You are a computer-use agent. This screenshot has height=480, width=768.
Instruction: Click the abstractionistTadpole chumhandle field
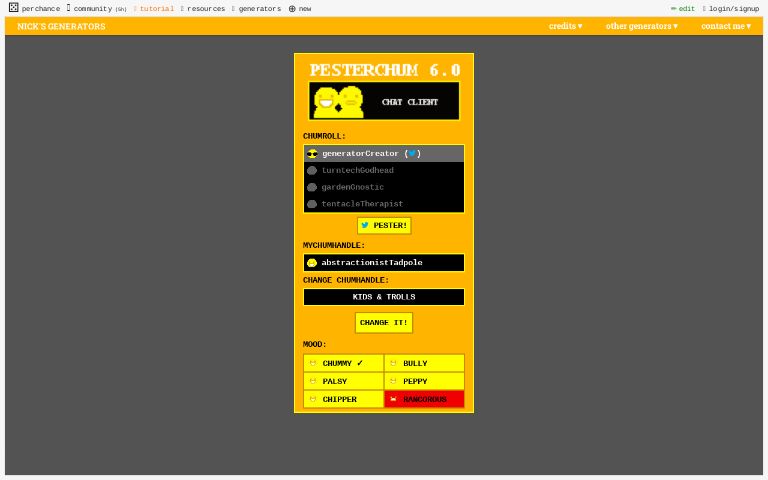(384, 263)
